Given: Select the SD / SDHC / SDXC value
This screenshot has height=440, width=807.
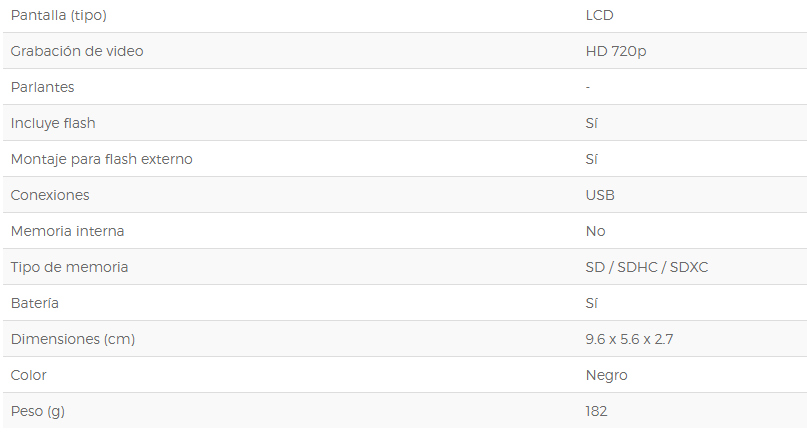Looking at the screenshot, I should (x=647, y=267).
